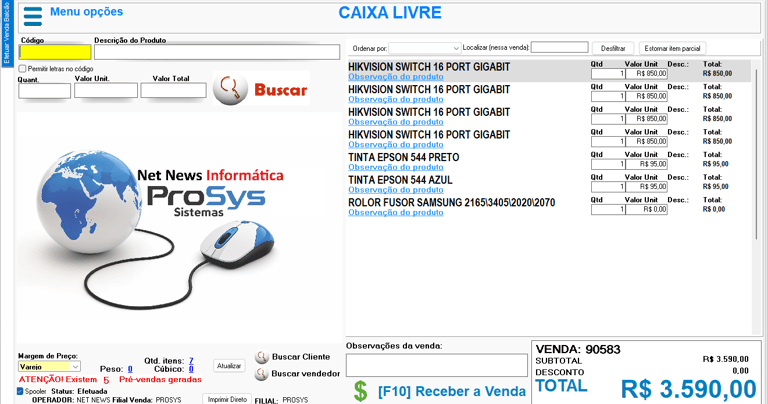Click Qtd field of ROLOR FUSOR SAMSUNG
The height and width of the screenshot is (404, 768).
pos(608,209)
